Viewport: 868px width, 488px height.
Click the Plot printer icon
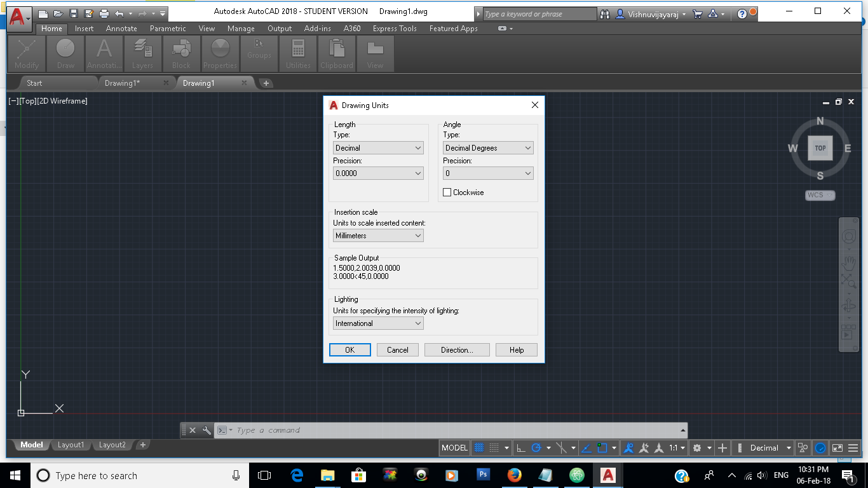click(104, 13)
